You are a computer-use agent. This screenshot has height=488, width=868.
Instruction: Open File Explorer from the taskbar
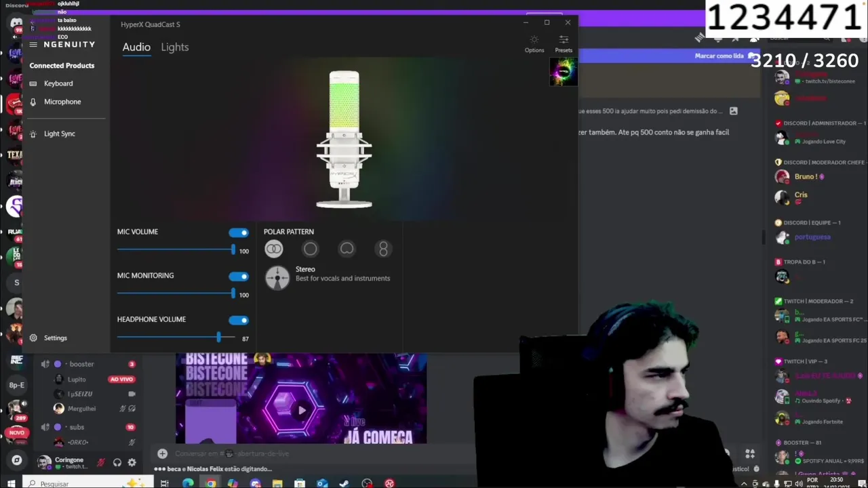click(277, 483)
